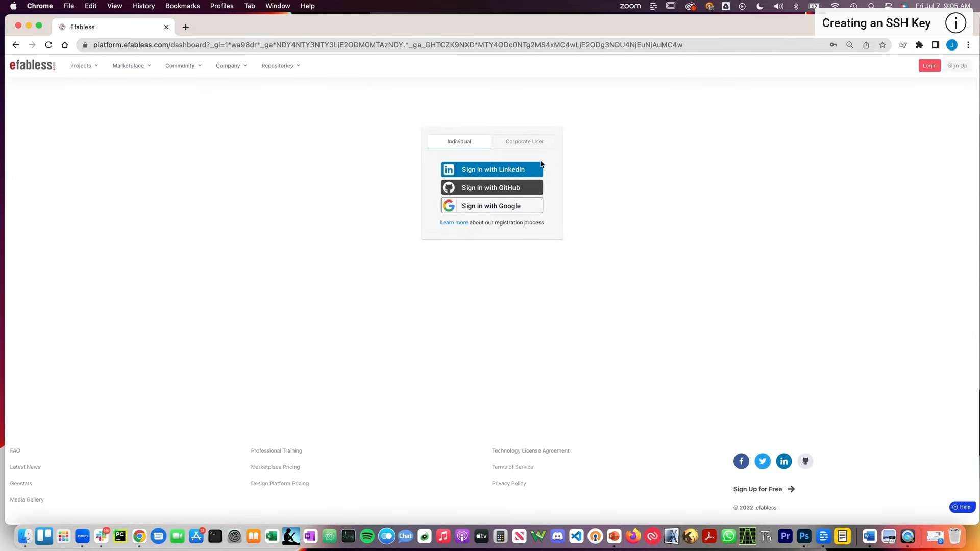
Task: Open the Technology License Agreement link
Action: (x=531, y=450)
